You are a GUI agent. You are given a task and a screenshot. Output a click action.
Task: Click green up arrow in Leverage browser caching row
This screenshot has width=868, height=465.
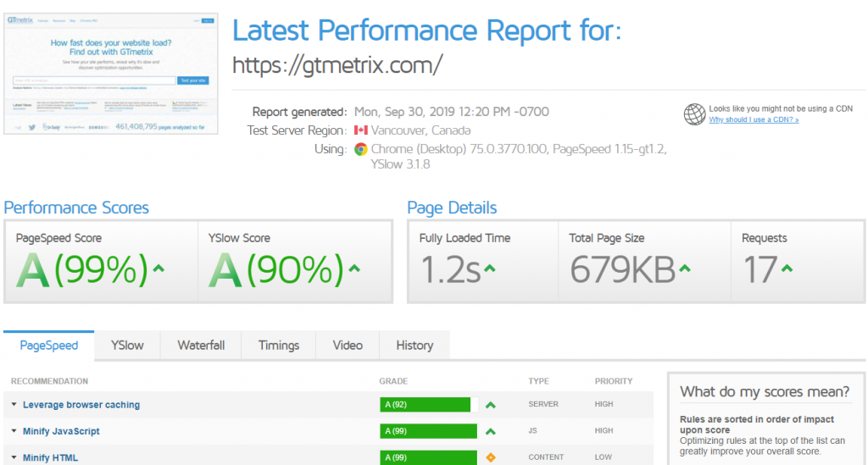pyautogui.click(x=490, y=405)
